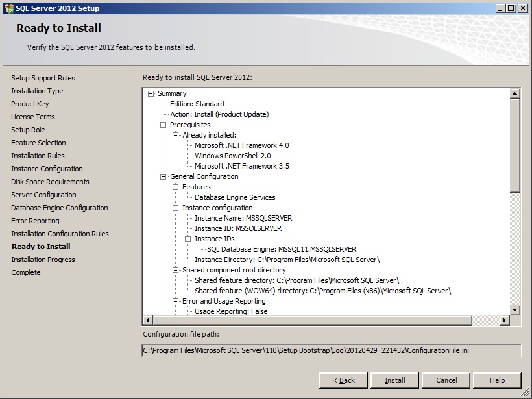The height and width of the screenshot is (399, 532).
Task: Select the Database Engine Configuration step
Action: [x=60, y=208]
